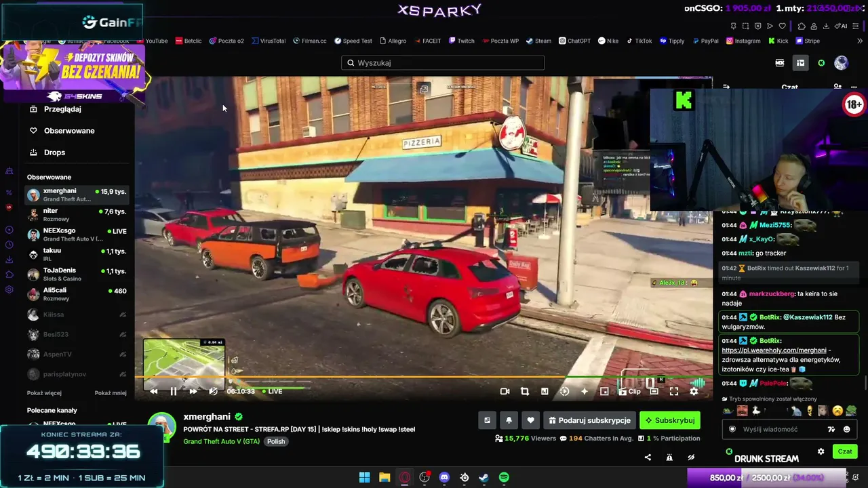This screenshot has width=868, height=488.
Task: Open ChatGPT bookmark
Action: click(574, 41)
